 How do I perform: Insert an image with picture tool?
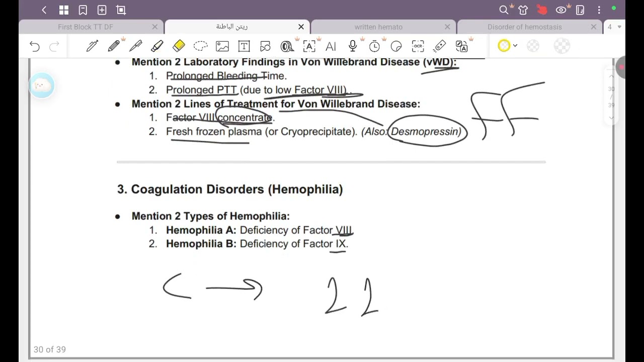pos(222,46)
